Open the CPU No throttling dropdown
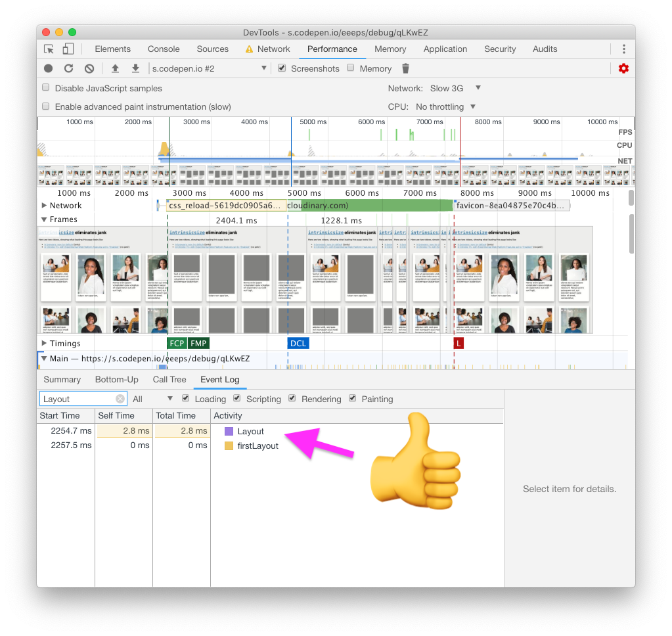Image resolution: width=672 pixels, height=636 pixels. coord(445,106)
